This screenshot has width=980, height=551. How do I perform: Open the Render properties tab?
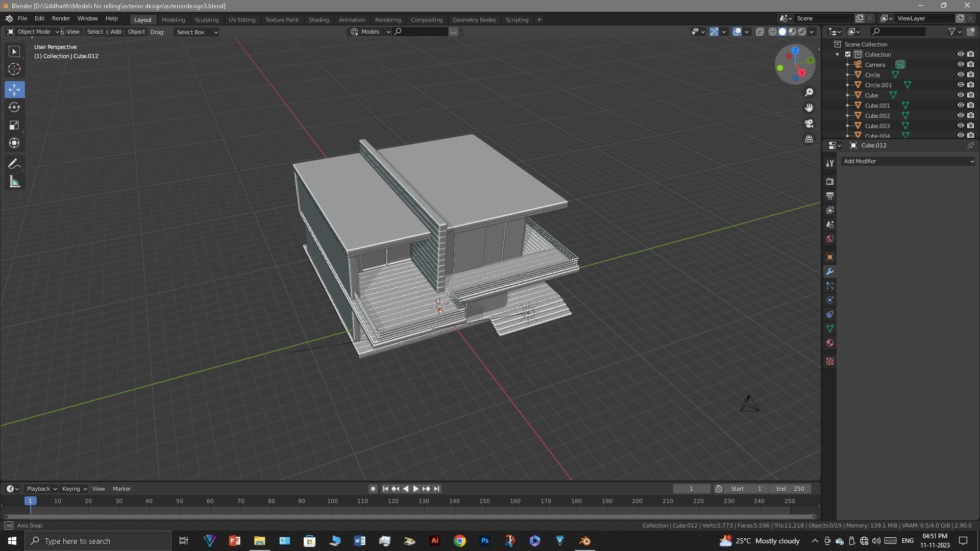(x=830, y=182)
